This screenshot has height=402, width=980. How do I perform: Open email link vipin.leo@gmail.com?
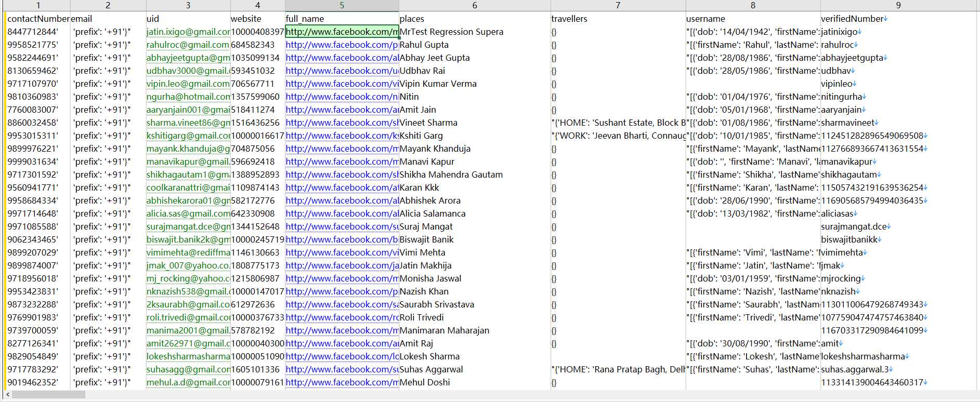click(188, 84)
